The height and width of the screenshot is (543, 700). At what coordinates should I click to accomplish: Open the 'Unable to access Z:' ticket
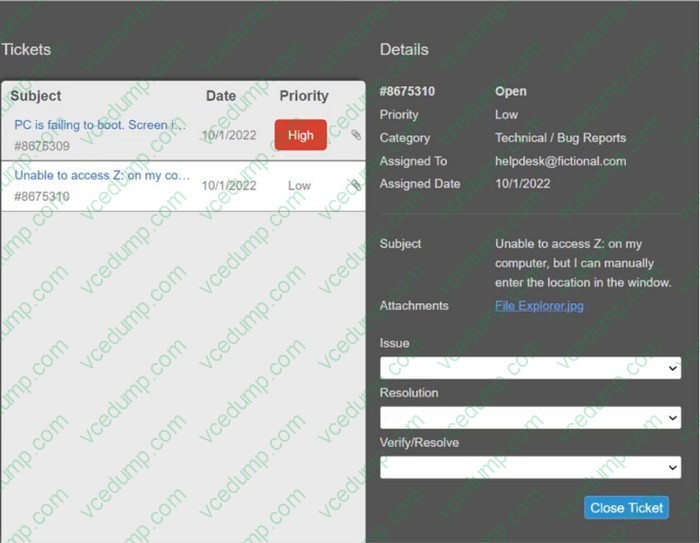[102, 175]
